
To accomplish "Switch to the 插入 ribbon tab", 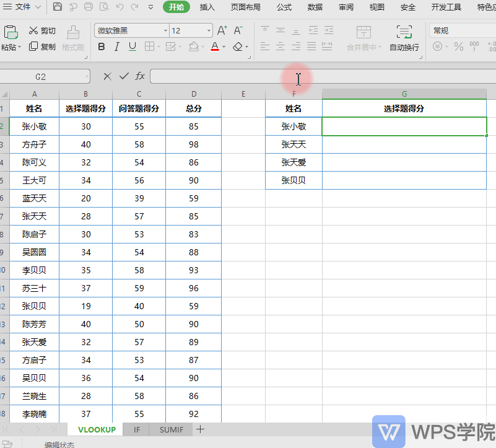I will click(x=207, y=7).
